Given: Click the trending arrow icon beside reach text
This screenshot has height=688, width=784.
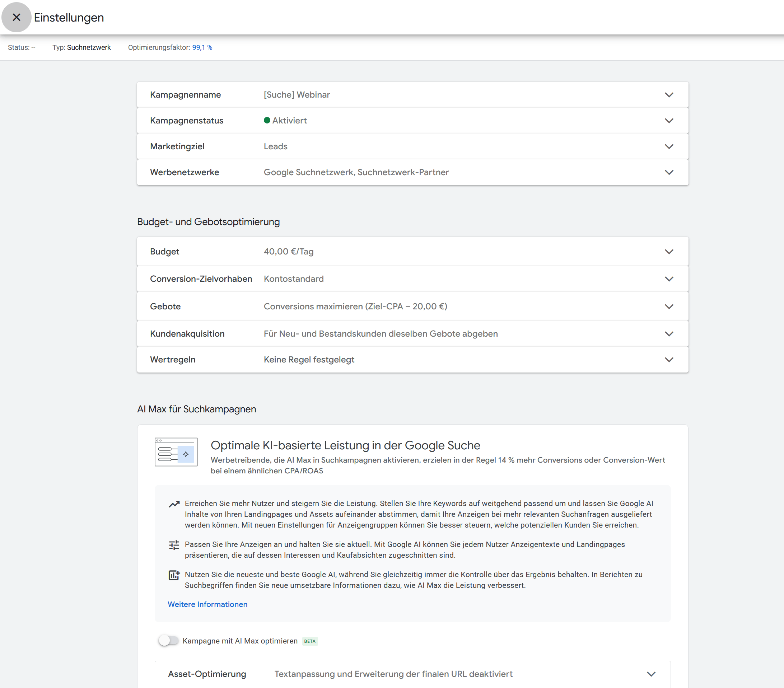Looking at the screenshot, I should [174, 504].
